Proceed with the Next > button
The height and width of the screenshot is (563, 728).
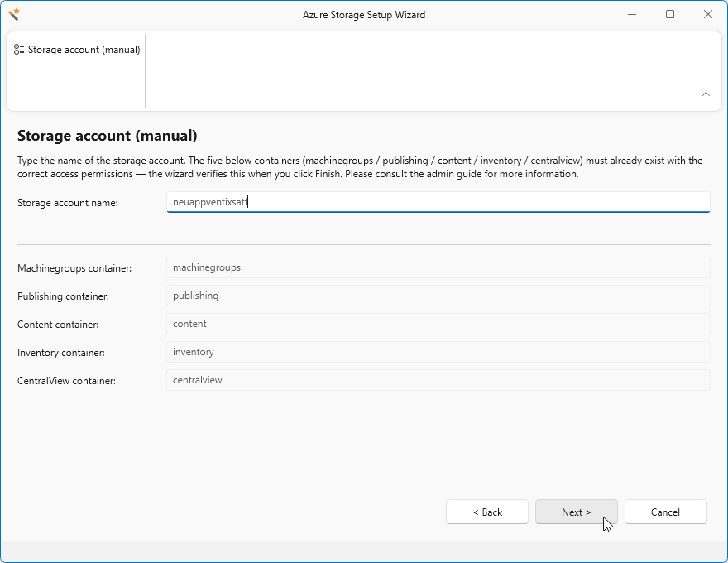[576, 512]
